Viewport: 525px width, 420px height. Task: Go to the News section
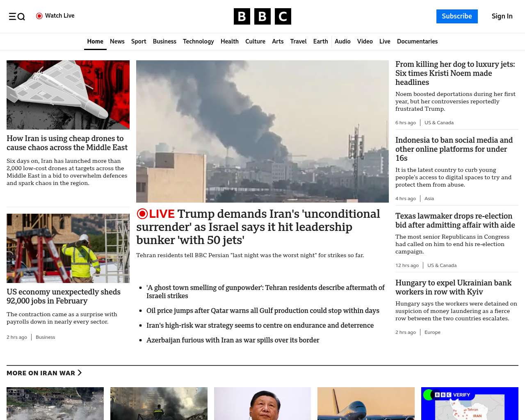coord(117,41)
